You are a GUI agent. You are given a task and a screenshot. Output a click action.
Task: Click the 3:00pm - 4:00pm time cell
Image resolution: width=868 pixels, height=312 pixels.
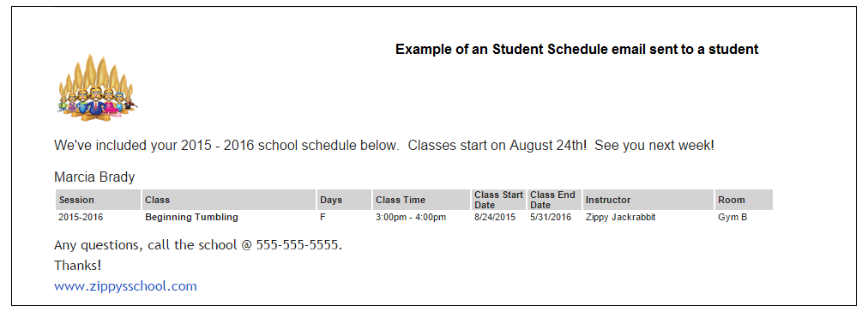(x=411, y=218)
